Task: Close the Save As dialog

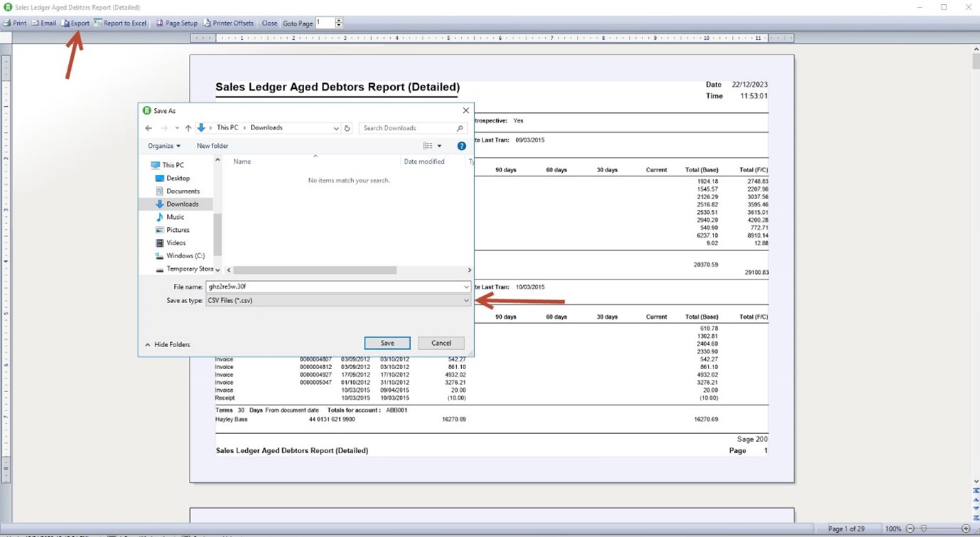Action: pyautogui.click(x=465, y=110)
